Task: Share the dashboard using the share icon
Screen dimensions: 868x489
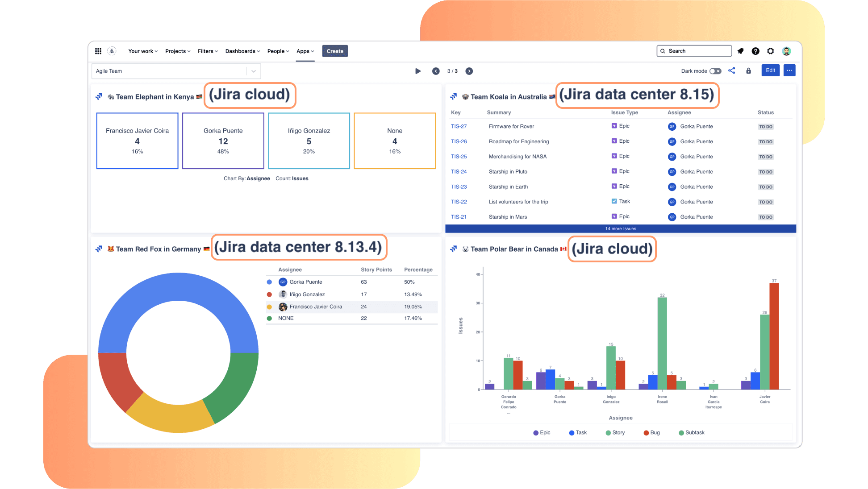Action: click(731, 70)
